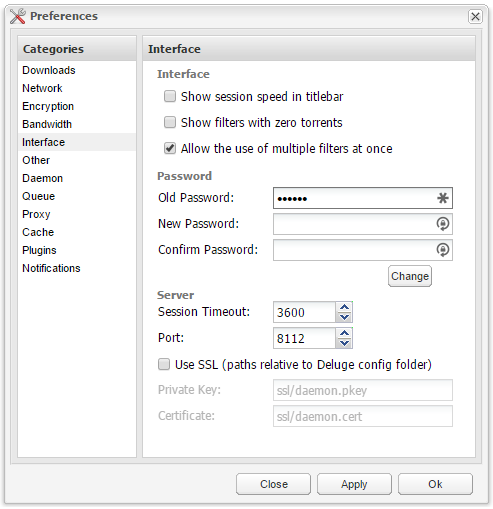Increase Session Timeout with up arrow
The height and width of the screenshot is (509, 493).
click(x=344, y=307)
